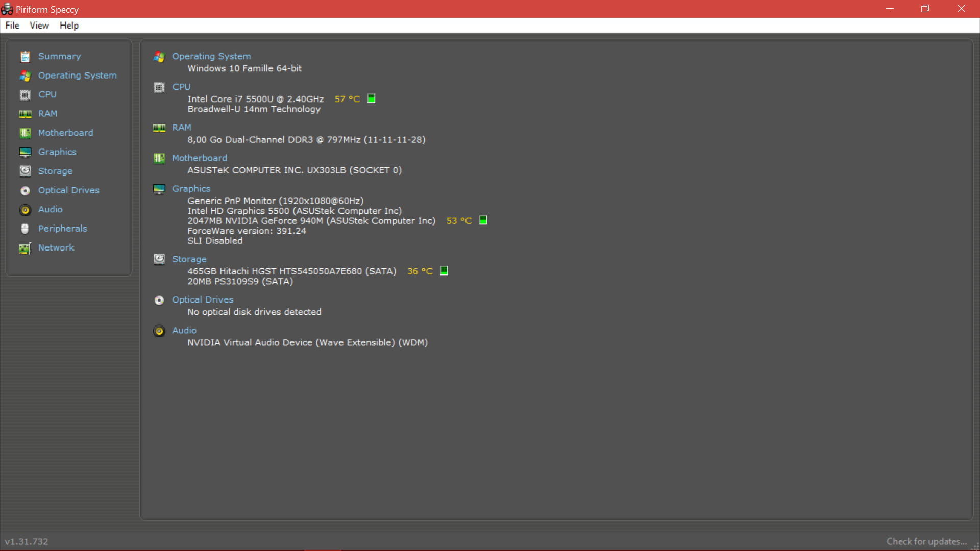Click the Storage heading link in summary
Screen dimensions: 980x551
coord(189,259)
